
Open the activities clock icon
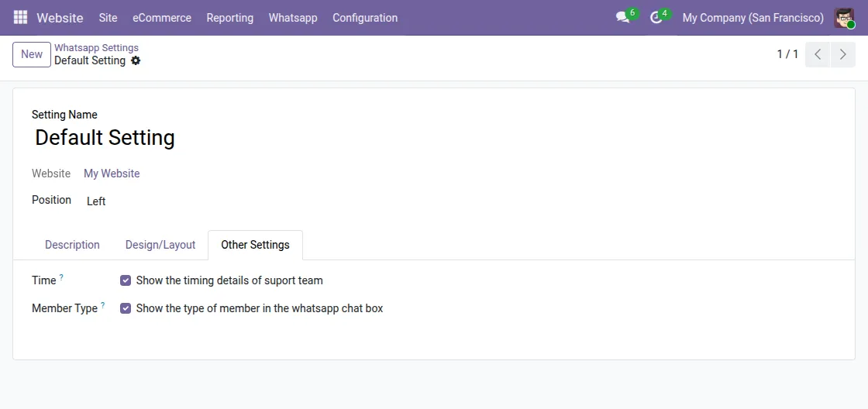(x=656, y=17)
